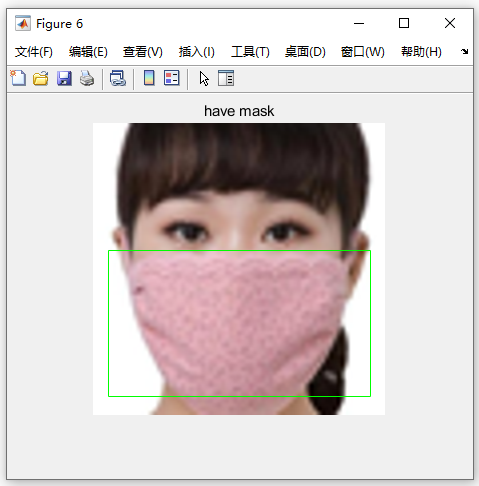Image resolution: width=479 pixels, height=486 pixels.
Task: Open the 文件(F) menu
Action: 34,52
